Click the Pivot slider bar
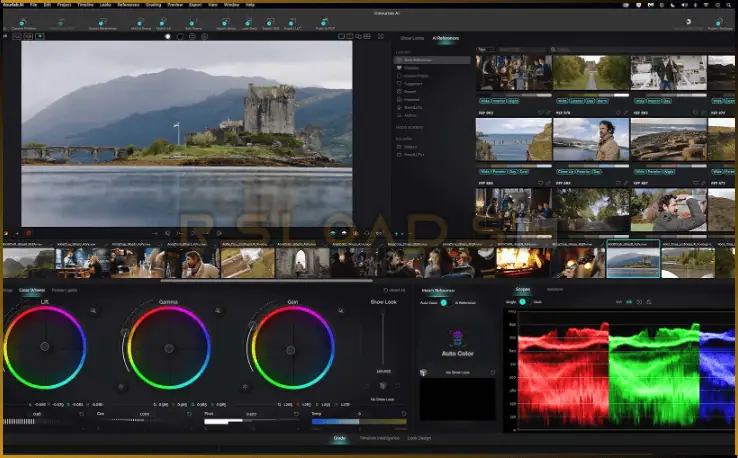Viewport: 738px width, 458px height. [251, 422]
